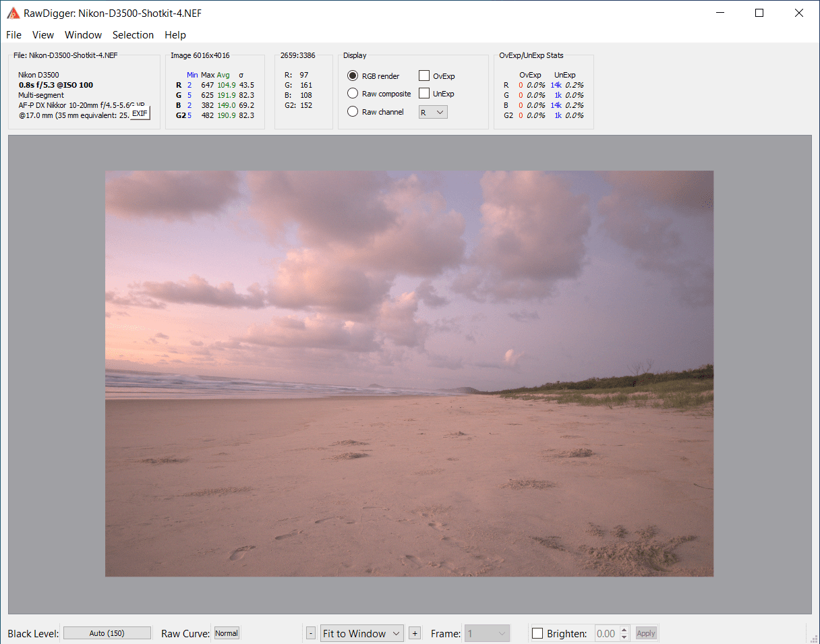Viewport: 820px width, 644px height.
Task: Open the Help menu
Action: (175, 35)
